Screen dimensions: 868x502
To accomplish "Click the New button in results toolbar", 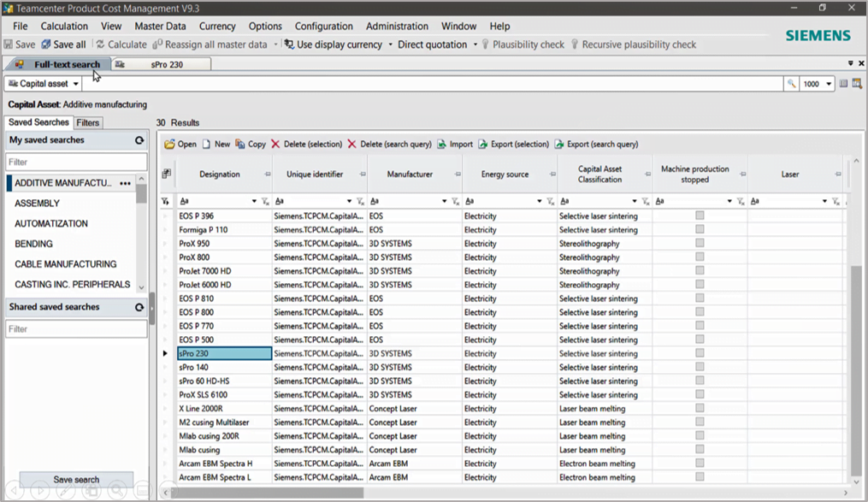I will tap(216, 145).
